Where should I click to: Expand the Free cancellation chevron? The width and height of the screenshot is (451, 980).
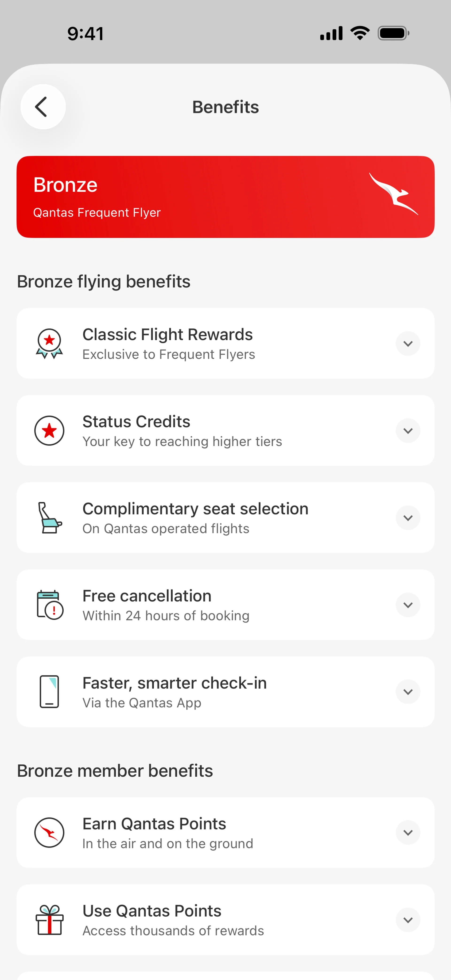(408, 605)
